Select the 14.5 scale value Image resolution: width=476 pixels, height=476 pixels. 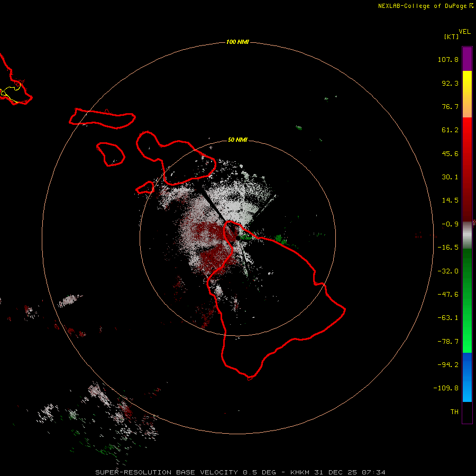(450, 200)
